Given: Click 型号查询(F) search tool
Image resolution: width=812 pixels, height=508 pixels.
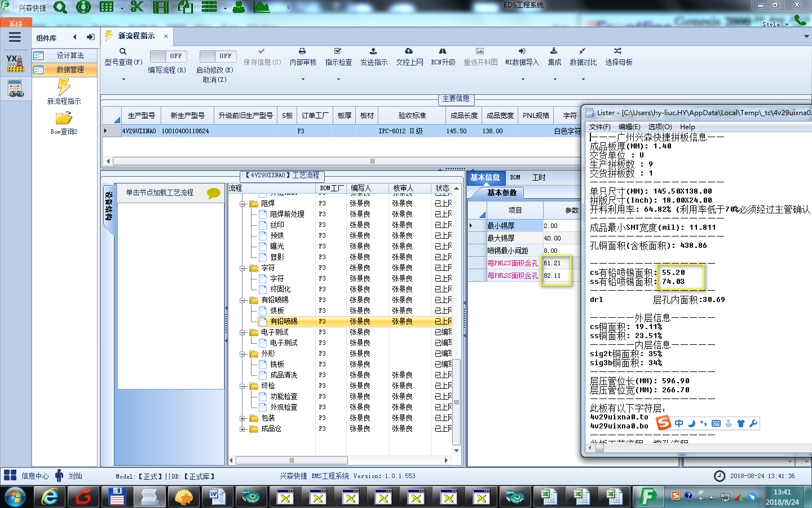Looking at the screenshot, I should tap(123, 57).
